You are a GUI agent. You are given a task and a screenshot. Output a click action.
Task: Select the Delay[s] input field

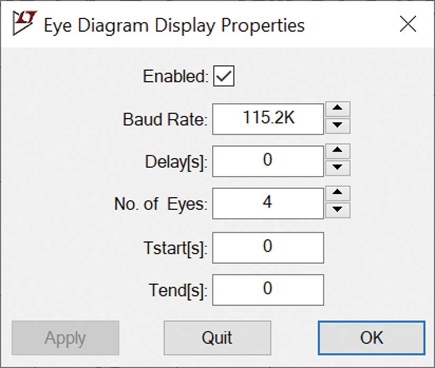tap(268, 161)
